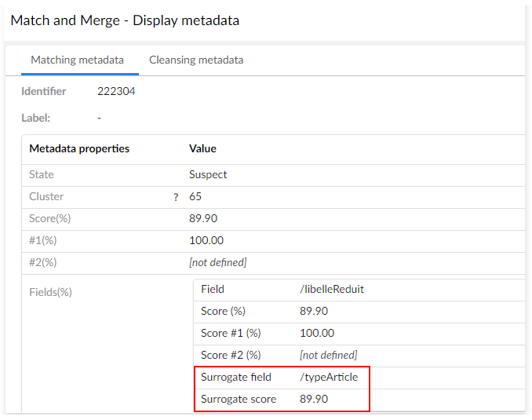Click the #1(%) value 100.00
The height and width of the screenshot is (420, 532).
206,240
